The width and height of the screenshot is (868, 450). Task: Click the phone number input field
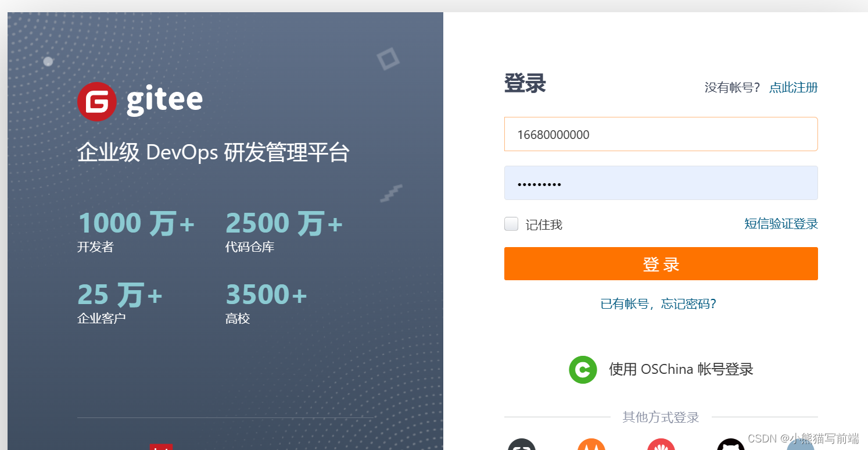[661, 134]
